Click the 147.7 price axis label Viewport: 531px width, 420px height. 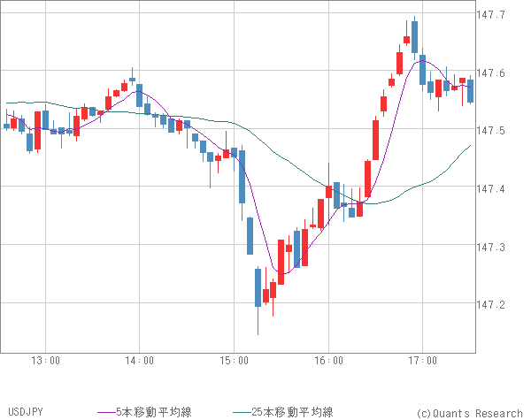490,15
